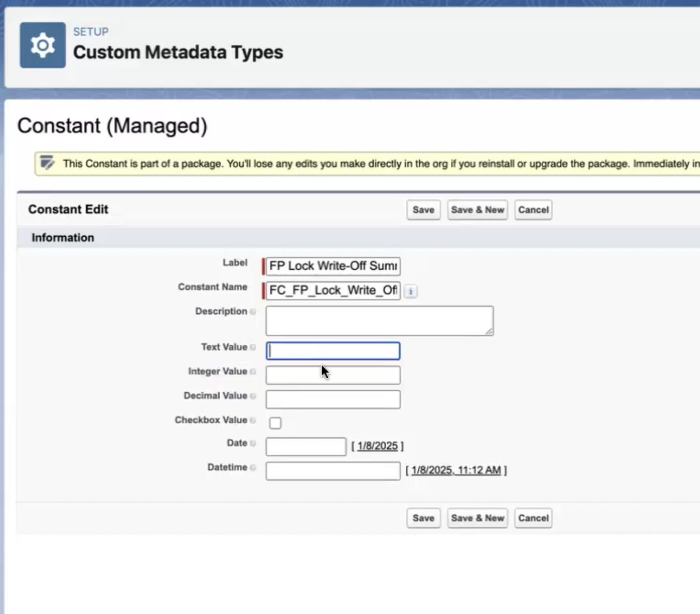The width and height of the screenshot is (700, 614).
Task: Click into the Decimal Value field
Action: [x=333, y=400]
